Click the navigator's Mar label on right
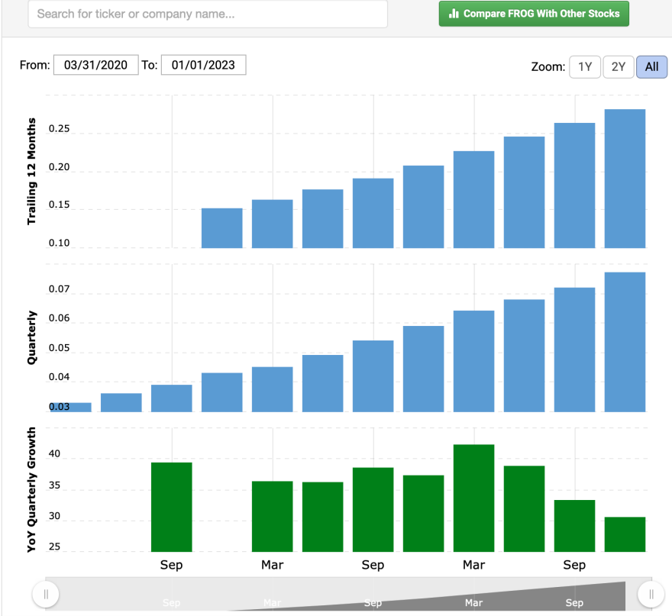Screen dimensions: 672x616 (x=474, y=603)
